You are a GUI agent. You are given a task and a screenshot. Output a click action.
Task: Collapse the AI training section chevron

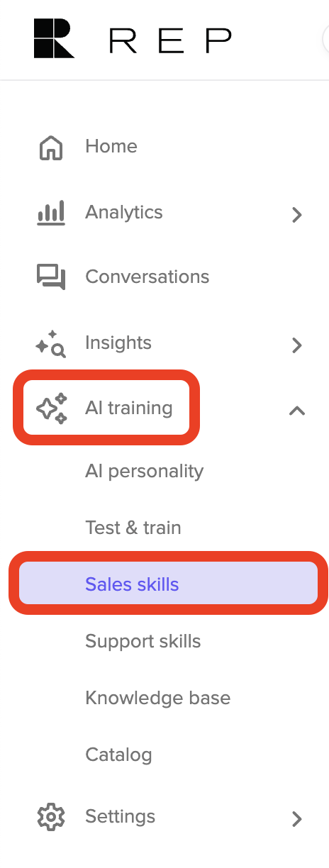tap(297, 411)
